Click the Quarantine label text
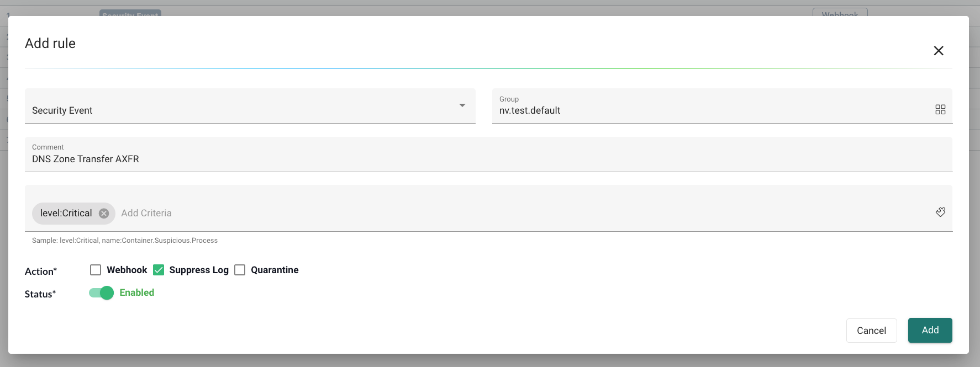 (275, 270)
